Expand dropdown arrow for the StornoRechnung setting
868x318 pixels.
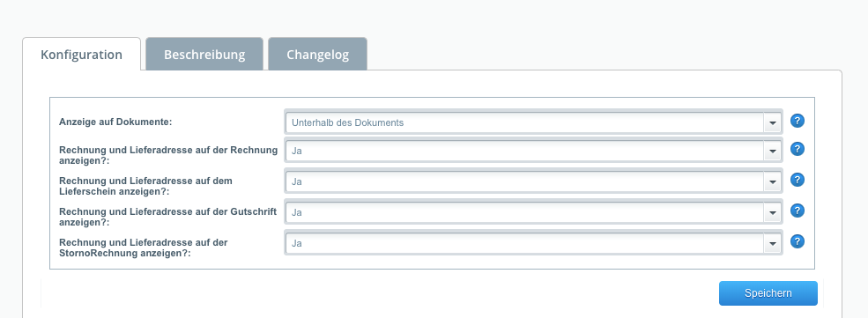coord(772,243)
